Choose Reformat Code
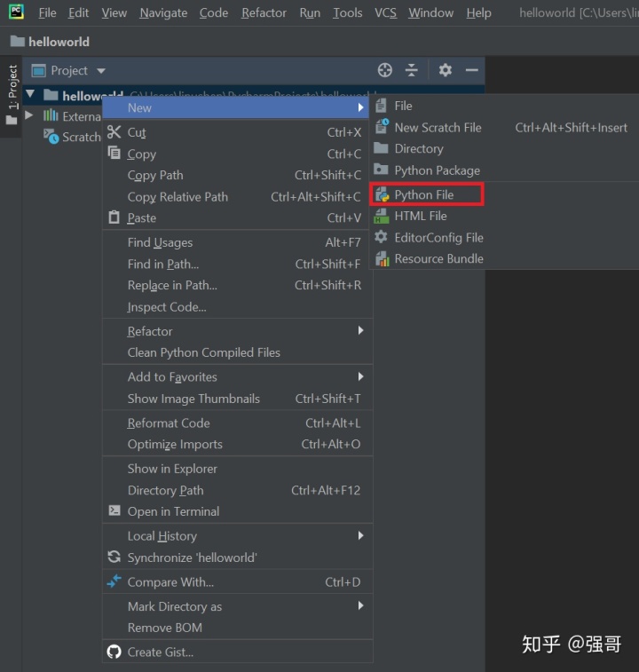The height and width of the screenshot is (672, 639). coord(238,423)
